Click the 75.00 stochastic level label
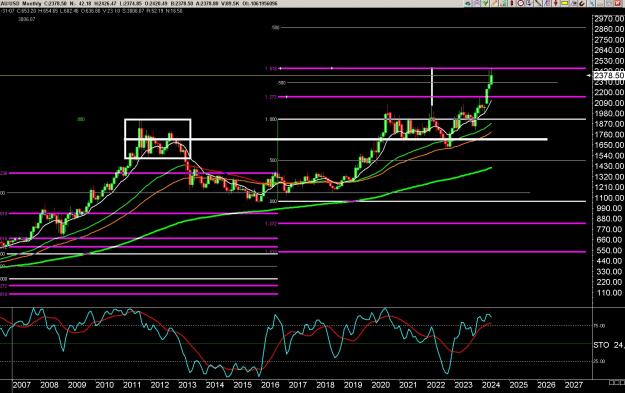This screenshot has width=625, height=393. 599,326
